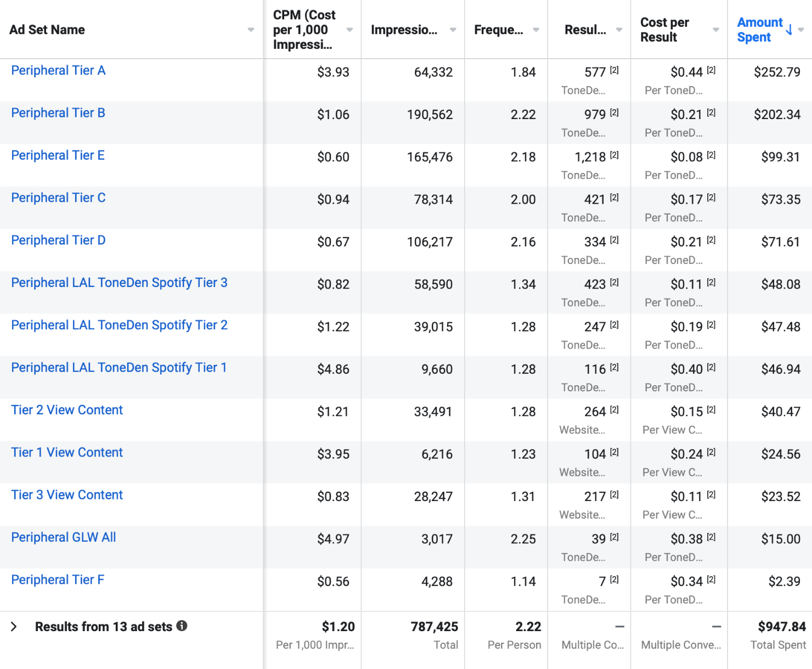This screenshot has height=669, width=812.
Task: Click footnote [2] icon beside $0.34 cost
Action: [x=711, y=580]
